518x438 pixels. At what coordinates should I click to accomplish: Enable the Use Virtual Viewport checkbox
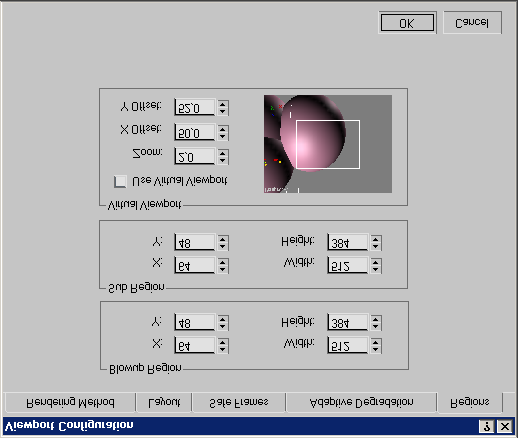[x=120, y=182]
